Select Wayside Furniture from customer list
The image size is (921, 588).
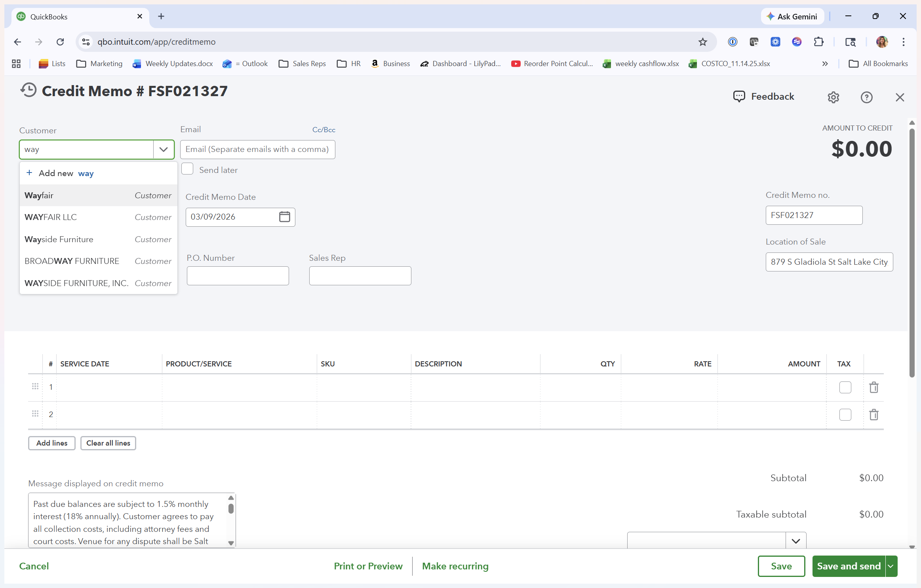pyautogui.click(x=59, y=239)
